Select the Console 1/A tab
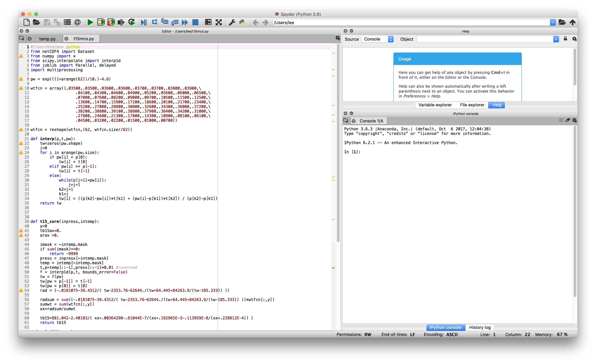Screen dimensions: 596x364 pos(371,121)
